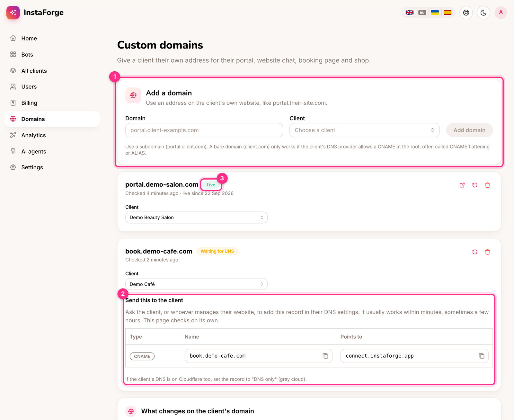Select Domains in the sidebar
Image resolution: width=514 pixels, height=420 pixels.
[52, 119]
